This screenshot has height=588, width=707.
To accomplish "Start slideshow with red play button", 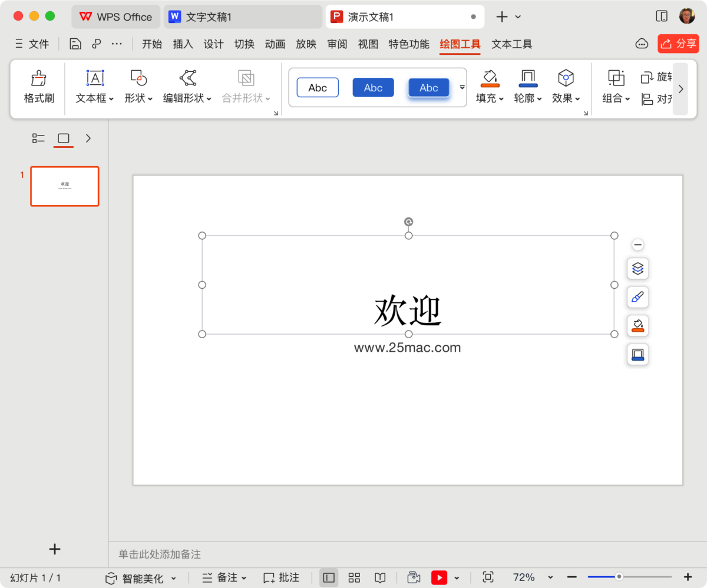I will coord(439,577).
